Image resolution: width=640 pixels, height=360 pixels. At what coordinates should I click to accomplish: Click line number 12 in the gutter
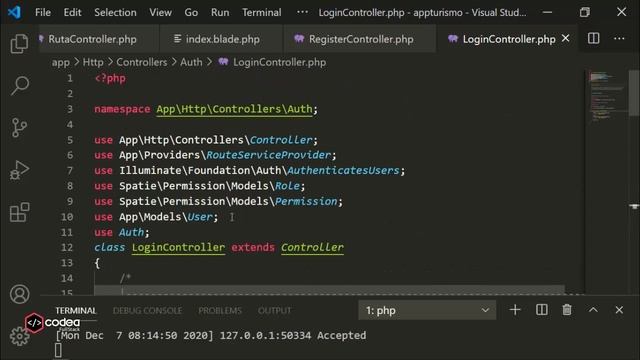pyautogui.click(x=67, y=247)
